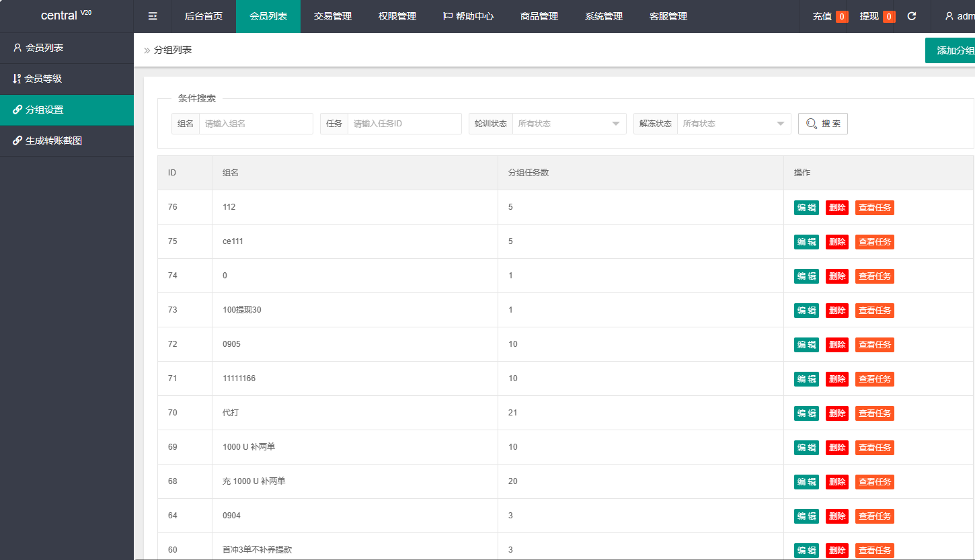Click the 提现 notification badge
Image resolution: width=975 pixels, height=560 pixels.
point(889,17)
